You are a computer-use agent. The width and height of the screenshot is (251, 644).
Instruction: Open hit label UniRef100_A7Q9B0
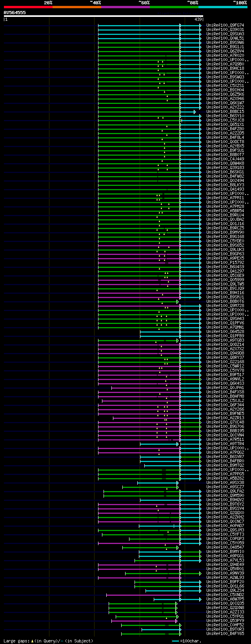point(225,64)
